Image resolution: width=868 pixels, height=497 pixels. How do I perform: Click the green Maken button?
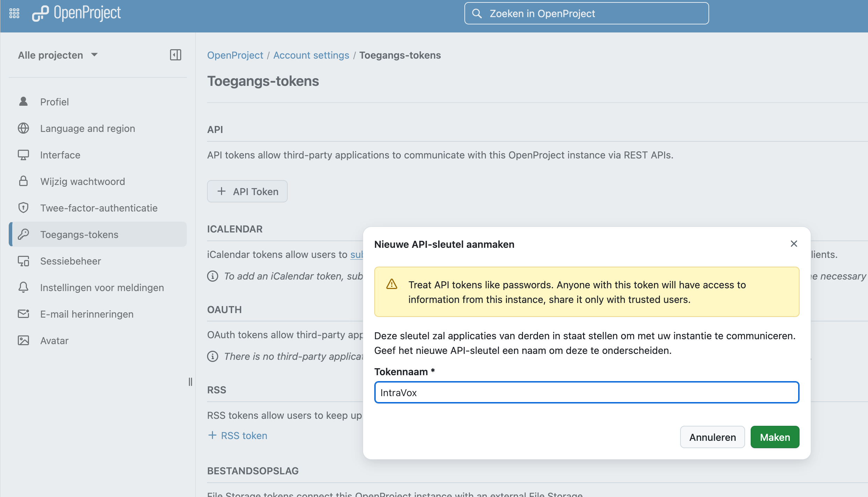coord(775,437)
